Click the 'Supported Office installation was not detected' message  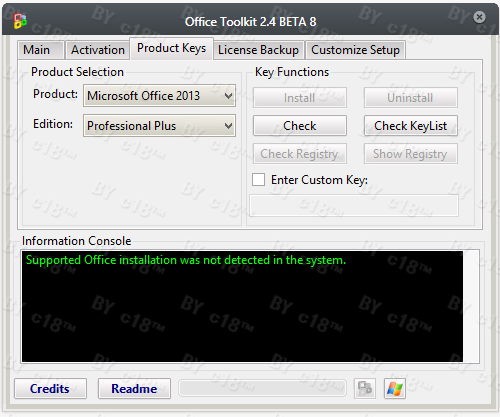click(186, 260)
